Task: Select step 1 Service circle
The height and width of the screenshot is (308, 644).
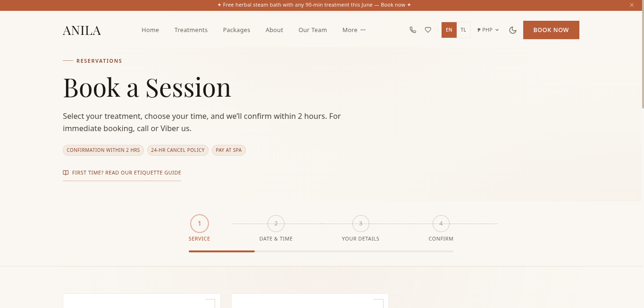Action: point(200,224)
